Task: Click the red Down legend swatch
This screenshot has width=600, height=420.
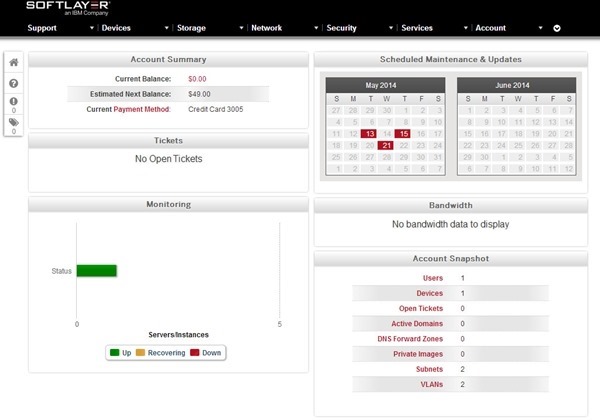Action: click(195, 353)
